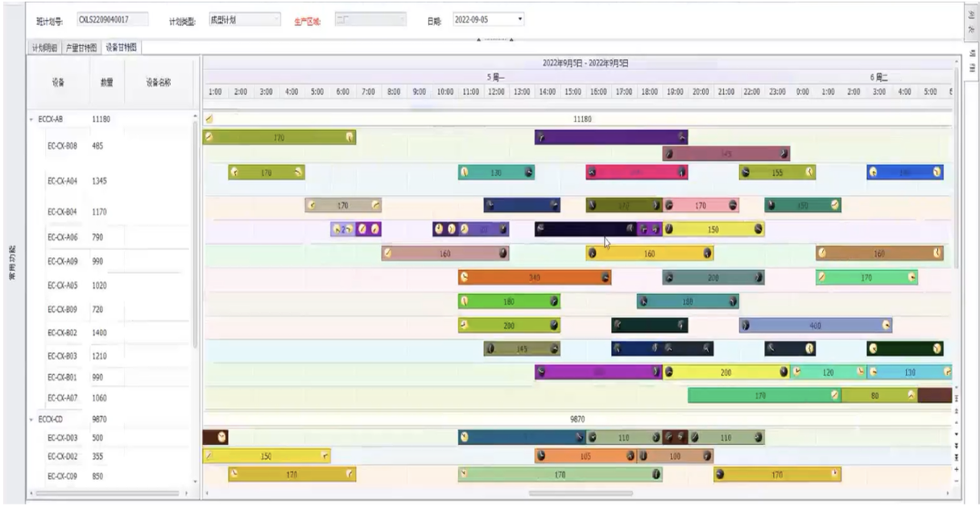Click start clock icon on orange 340 bar
Viewport: 980px width, 507px height.
(465, 277)
